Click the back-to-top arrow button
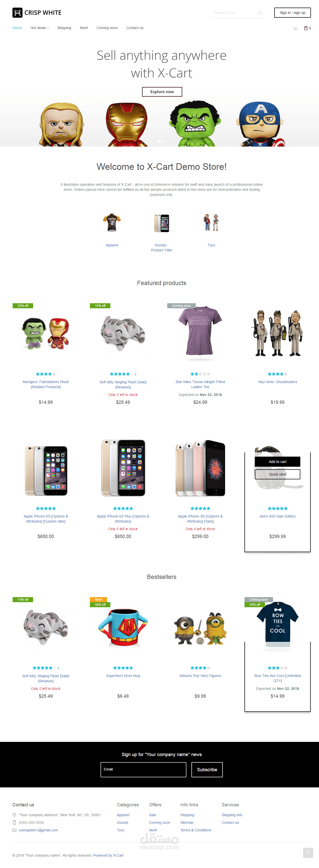319x868 pixels. coord(308,853)
